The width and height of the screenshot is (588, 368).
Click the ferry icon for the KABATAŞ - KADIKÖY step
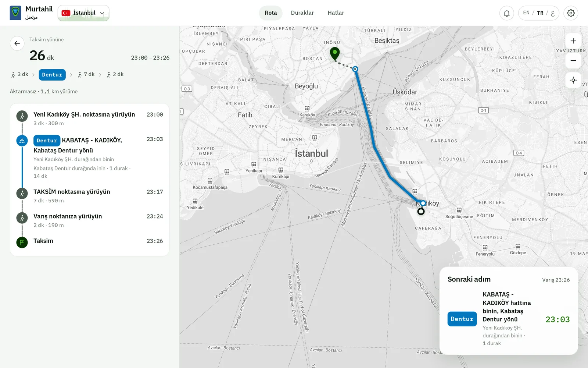22,141
